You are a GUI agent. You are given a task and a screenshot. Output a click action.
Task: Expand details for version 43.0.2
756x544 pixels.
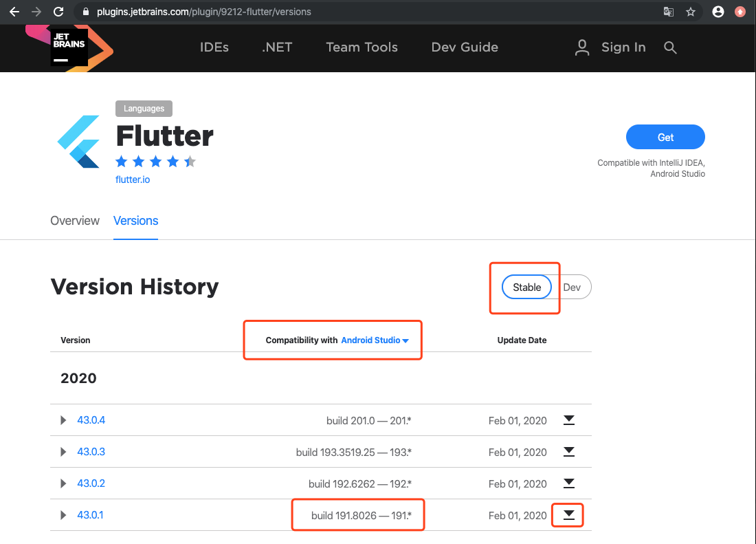63,483
